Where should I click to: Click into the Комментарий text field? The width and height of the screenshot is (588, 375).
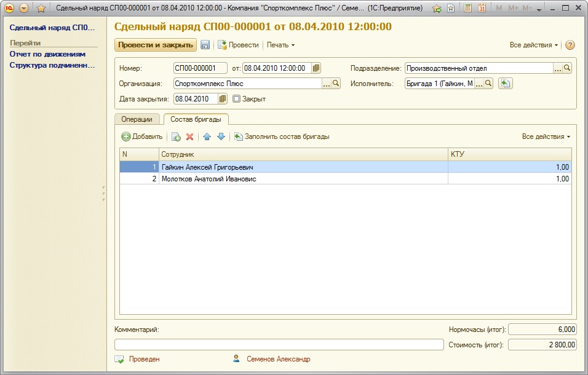[279, 345]
